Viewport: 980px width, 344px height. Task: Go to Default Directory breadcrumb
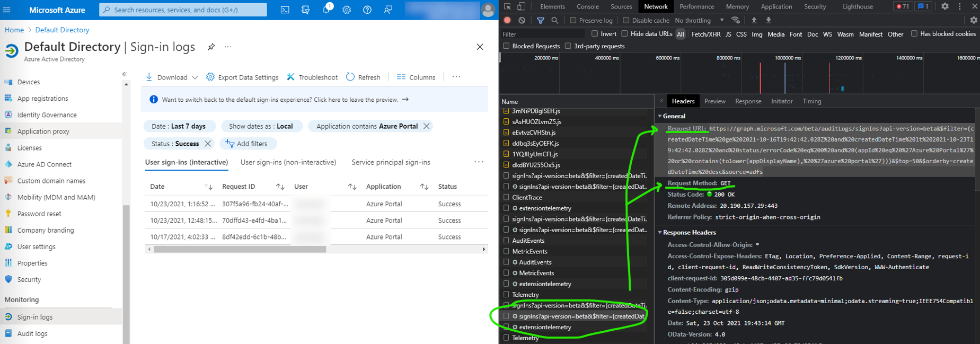(62, 30)
